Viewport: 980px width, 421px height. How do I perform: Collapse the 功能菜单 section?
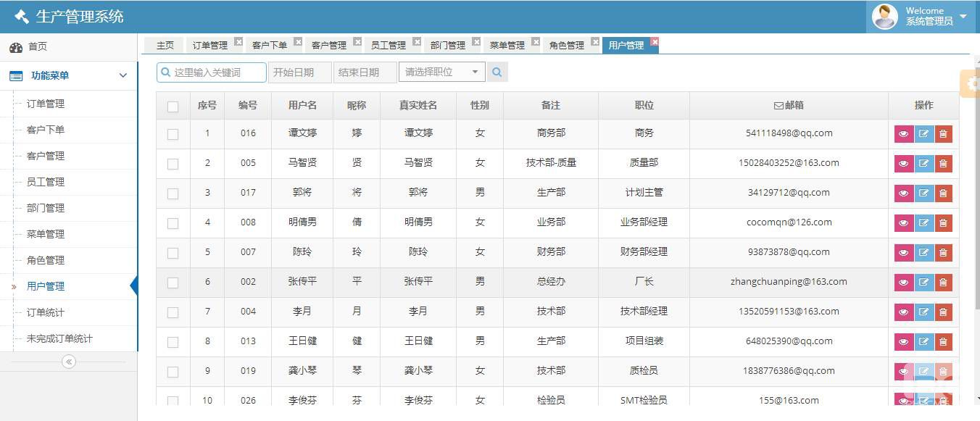122,75
